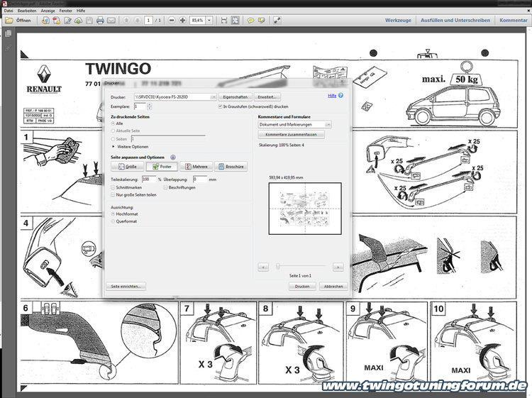Open the page thumbnails sidebar icon
532x398 pixels.
8,34
